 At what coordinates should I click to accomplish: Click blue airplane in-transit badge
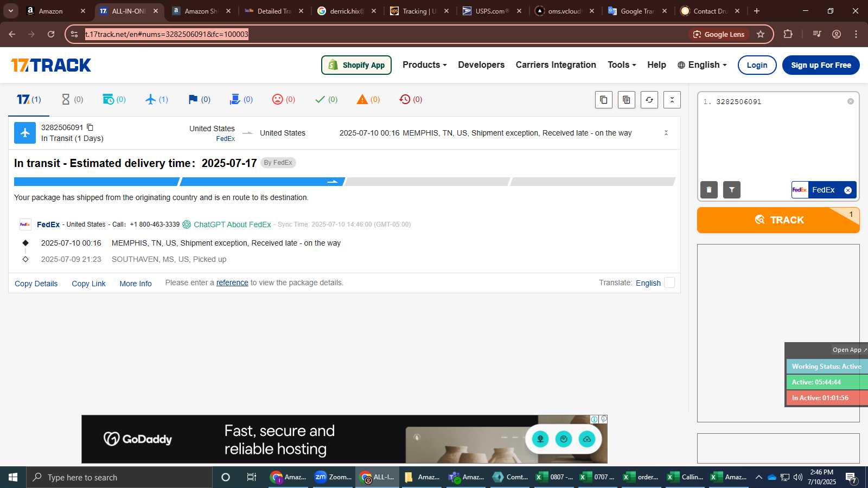(25, 133)
